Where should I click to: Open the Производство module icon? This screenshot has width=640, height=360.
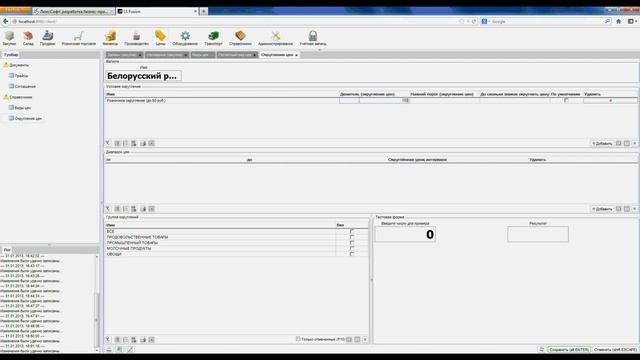[x=136, y=36]
